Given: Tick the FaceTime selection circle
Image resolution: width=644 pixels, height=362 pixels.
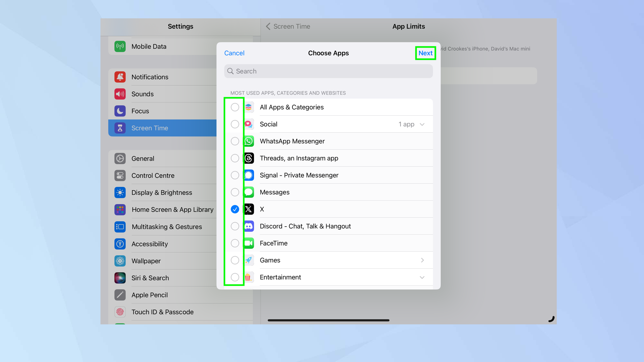Looking at the screenshot, I should click(235, 243).
